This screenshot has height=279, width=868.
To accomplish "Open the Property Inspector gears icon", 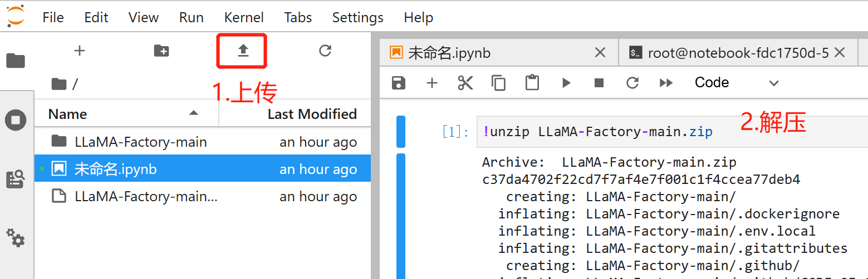I will coord(16,238).
